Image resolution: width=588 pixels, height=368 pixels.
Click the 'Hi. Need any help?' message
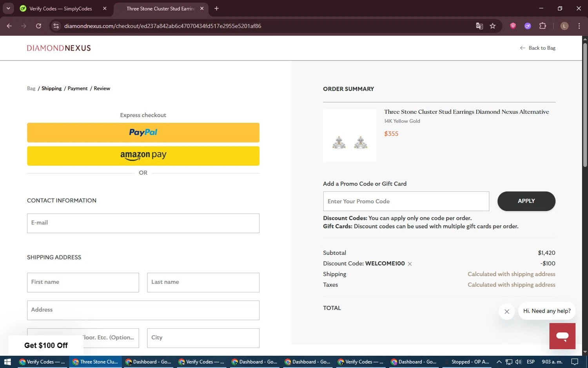point(547,311)
